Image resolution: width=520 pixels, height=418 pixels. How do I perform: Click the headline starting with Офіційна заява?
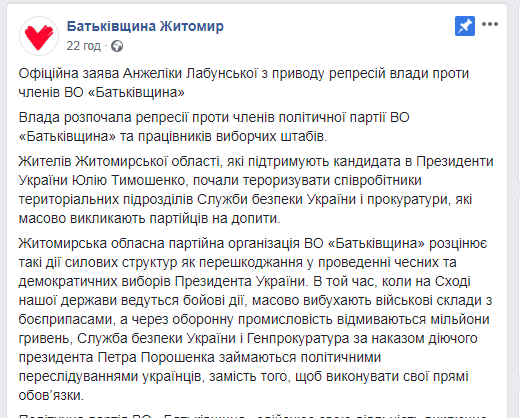[244, 83]
